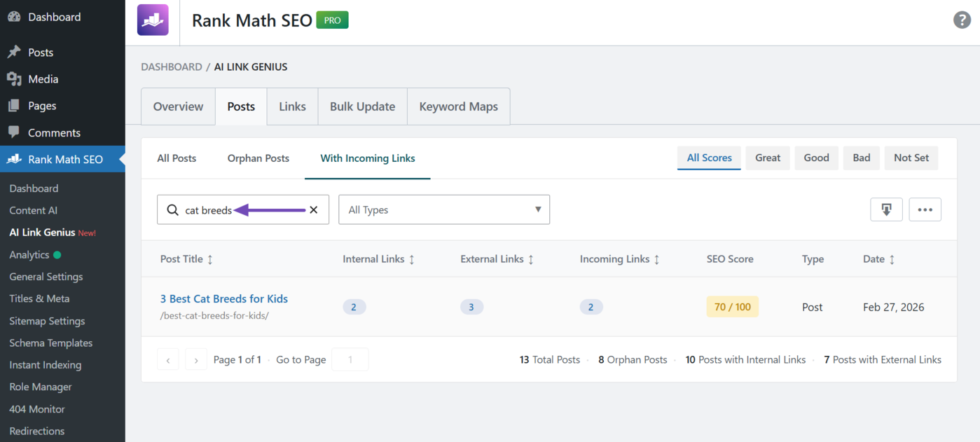
Task: Click the Media icon in sidebar
Action: click(x=14, y=79)
